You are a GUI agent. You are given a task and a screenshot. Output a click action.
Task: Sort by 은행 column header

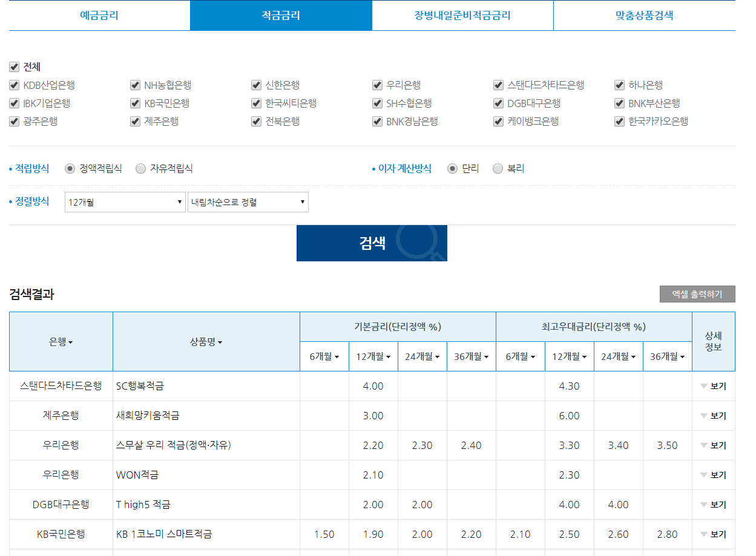click(61, 342)
